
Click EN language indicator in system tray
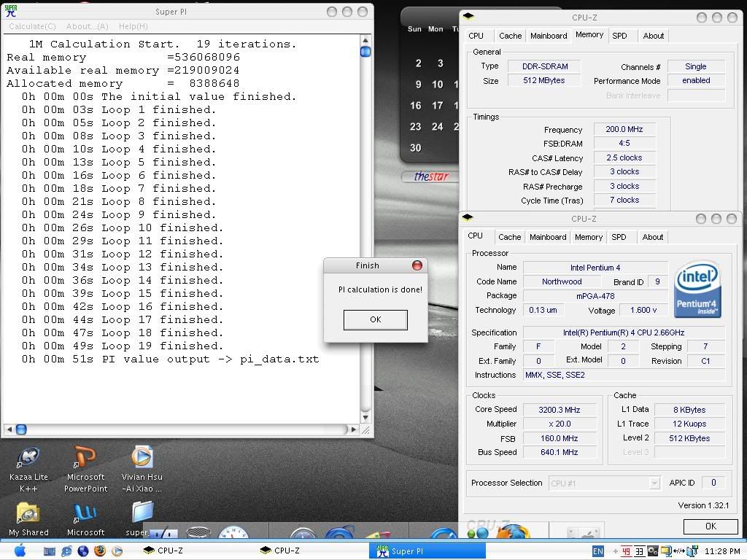pos(598,551)
